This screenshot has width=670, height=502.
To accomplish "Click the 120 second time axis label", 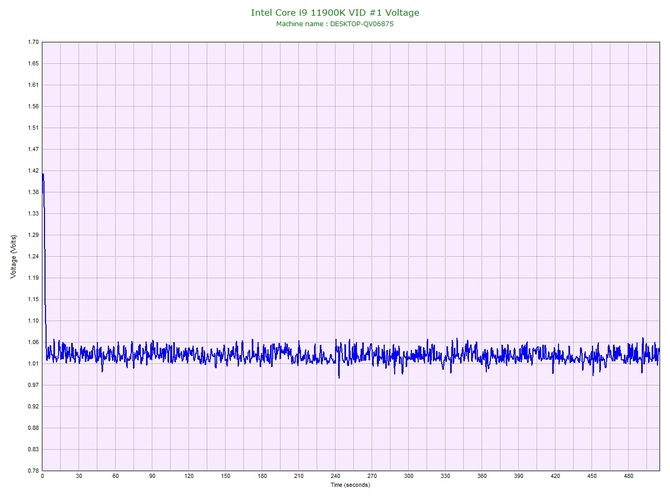I will (x=189, y=477).
